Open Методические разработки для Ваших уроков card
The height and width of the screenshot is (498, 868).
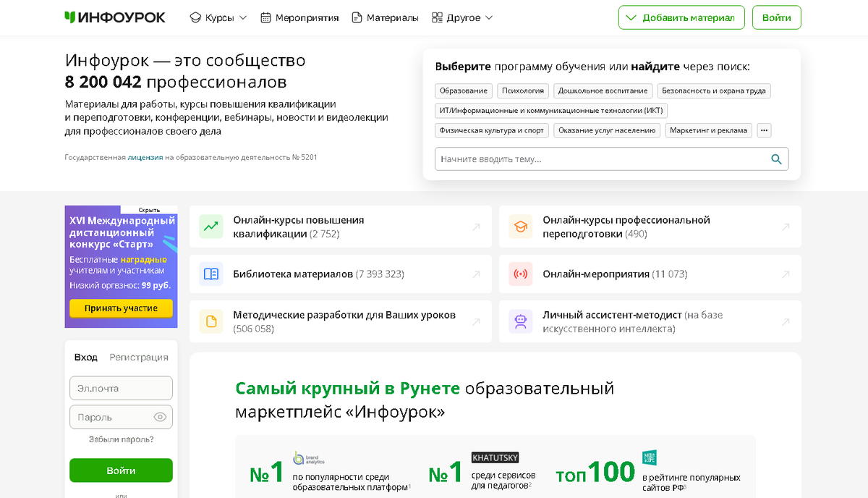341,321
